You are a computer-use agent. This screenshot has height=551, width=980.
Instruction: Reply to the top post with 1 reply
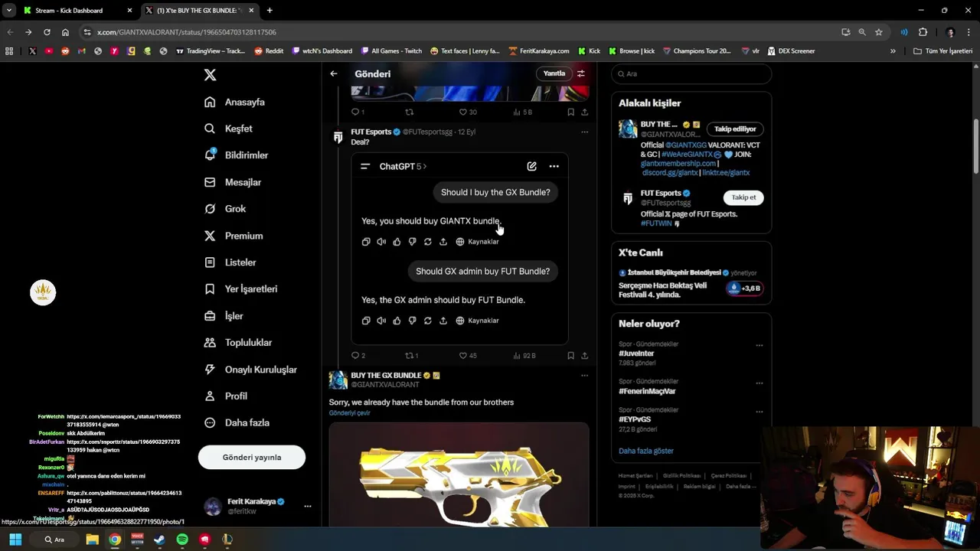(355, 112)
